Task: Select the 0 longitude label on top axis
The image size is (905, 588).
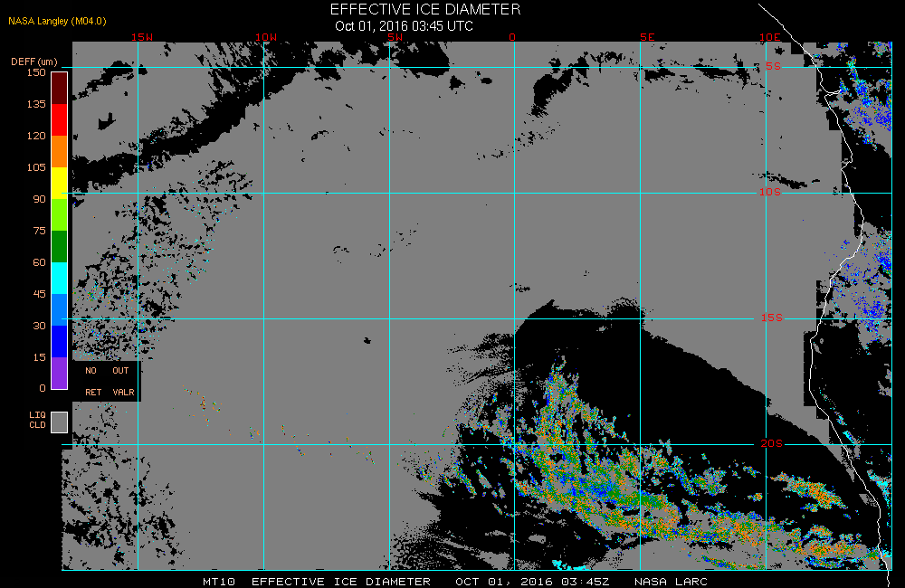Action: coord(512,37)
